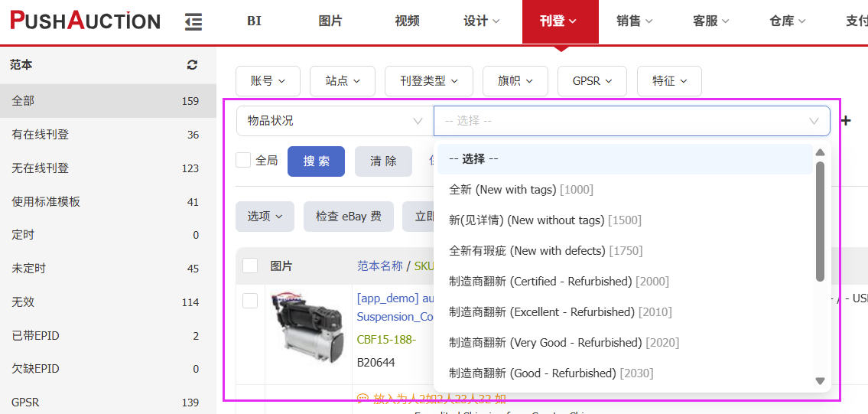
Task: Check the select-all checkbox in table header
Action: [x=250, y=266]
